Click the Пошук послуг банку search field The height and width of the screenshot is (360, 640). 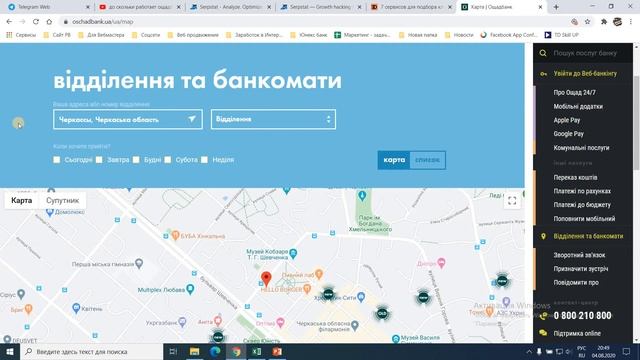[585, 53]
